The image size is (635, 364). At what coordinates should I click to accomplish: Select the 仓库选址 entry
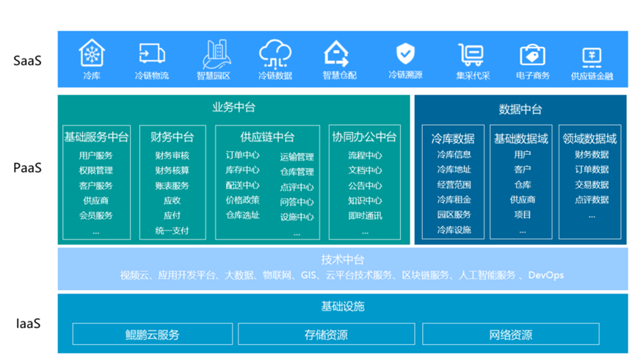coord(242,215)
